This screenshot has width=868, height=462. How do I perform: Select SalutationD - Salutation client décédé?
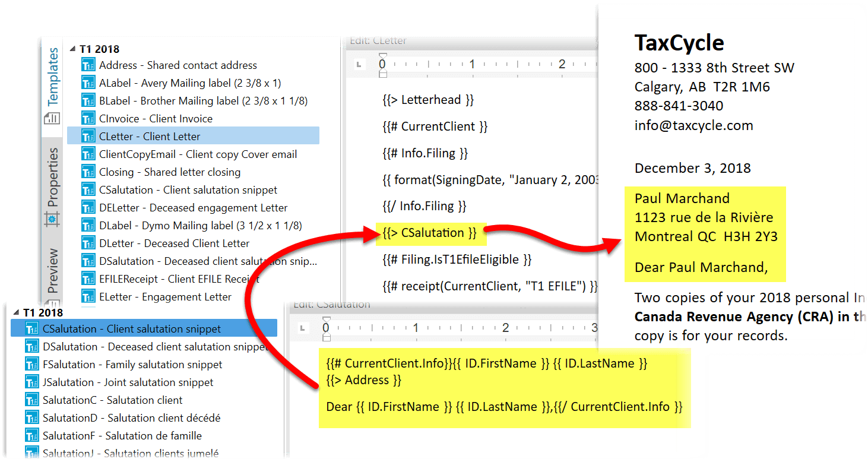tap(132, 418)
